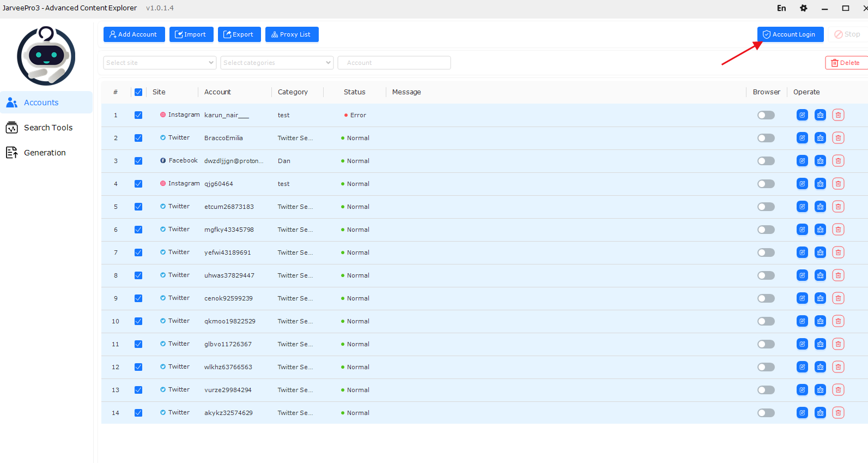The image size is (868, 463).
Task: Switch language using En selector
Action: tap(781, 8)
